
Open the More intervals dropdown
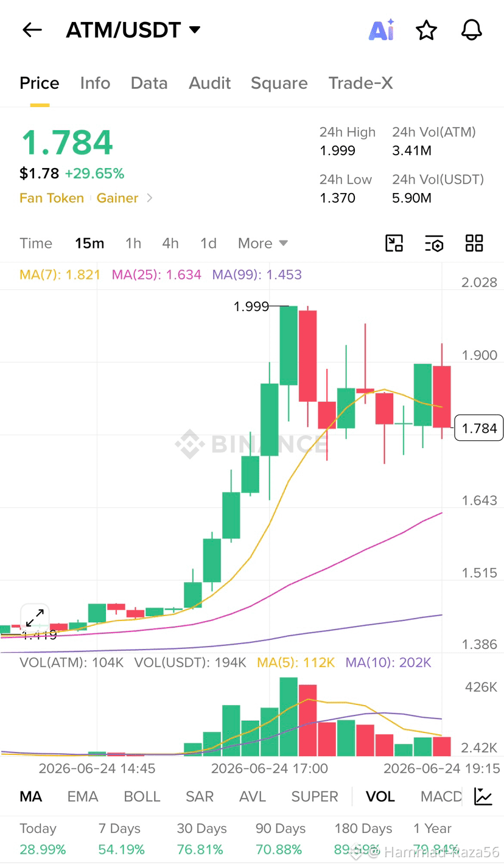click(x=263, y=244)
